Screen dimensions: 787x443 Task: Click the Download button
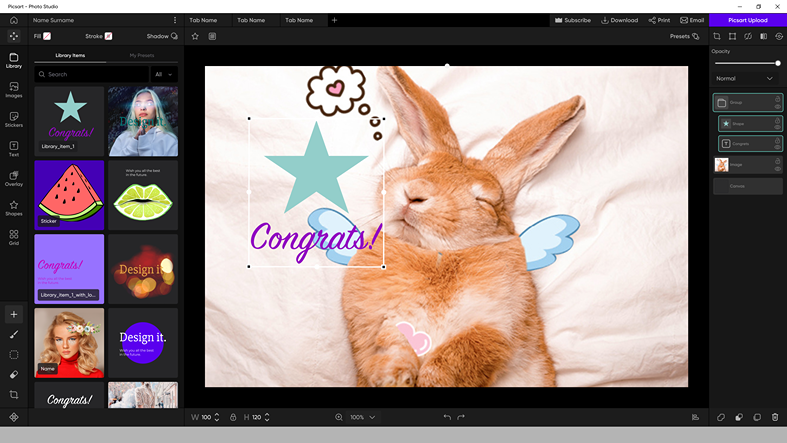tap(619, 20)
